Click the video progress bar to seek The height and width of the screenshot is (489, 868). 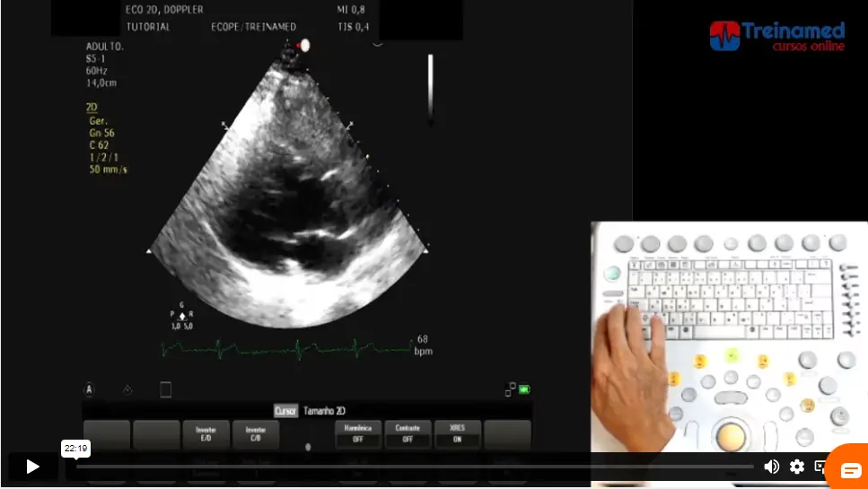(x=413, y=467)
